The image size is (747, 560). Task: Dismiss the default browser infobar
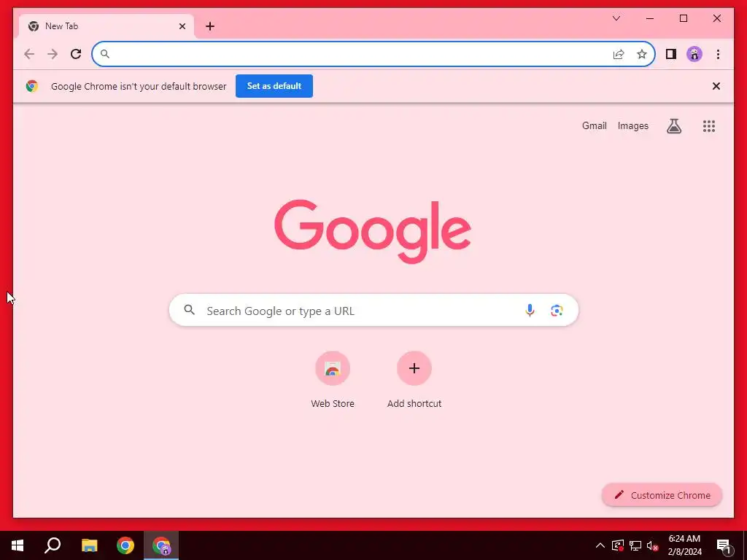[x=716, y=86]
